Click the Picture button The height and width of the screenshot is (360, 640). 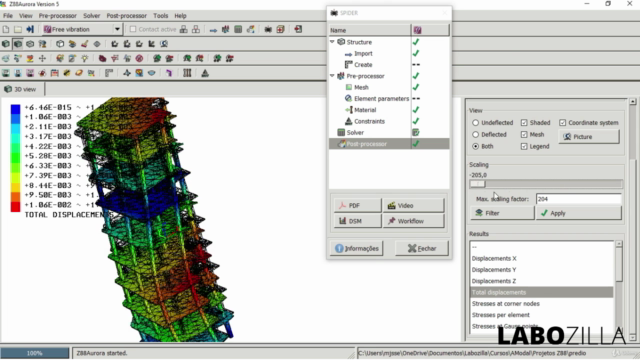(x=589, y=137)
